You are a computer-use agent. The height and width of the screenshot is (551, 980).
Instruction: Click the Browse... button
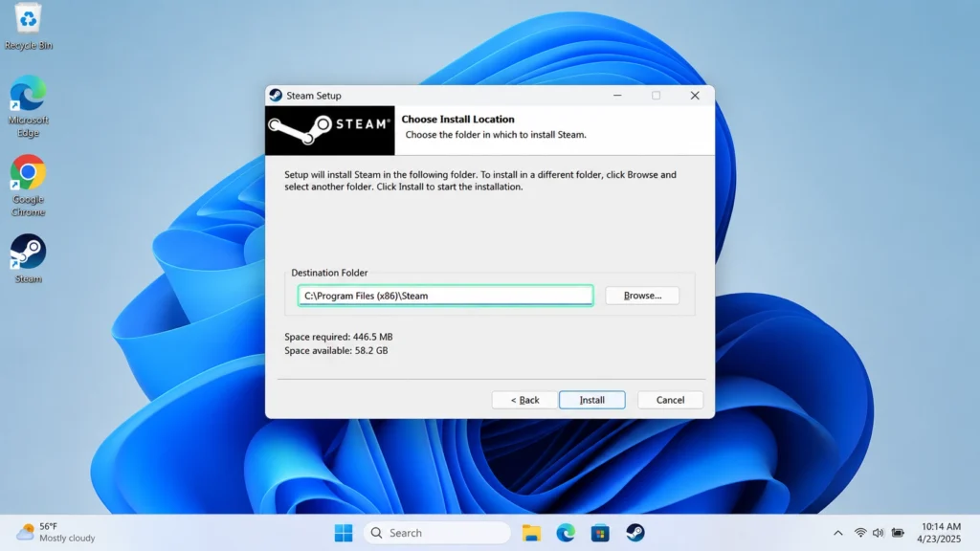coord(642,296)
